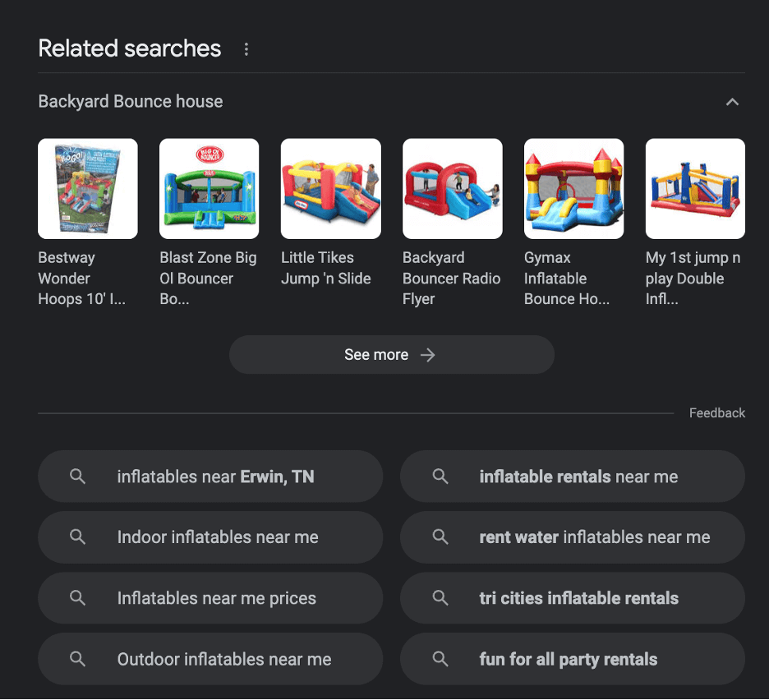Select the Blast Zone Big Ol Bouncer image
The height and width of the screenshot is (700, 769).
[x=210, y=189]
